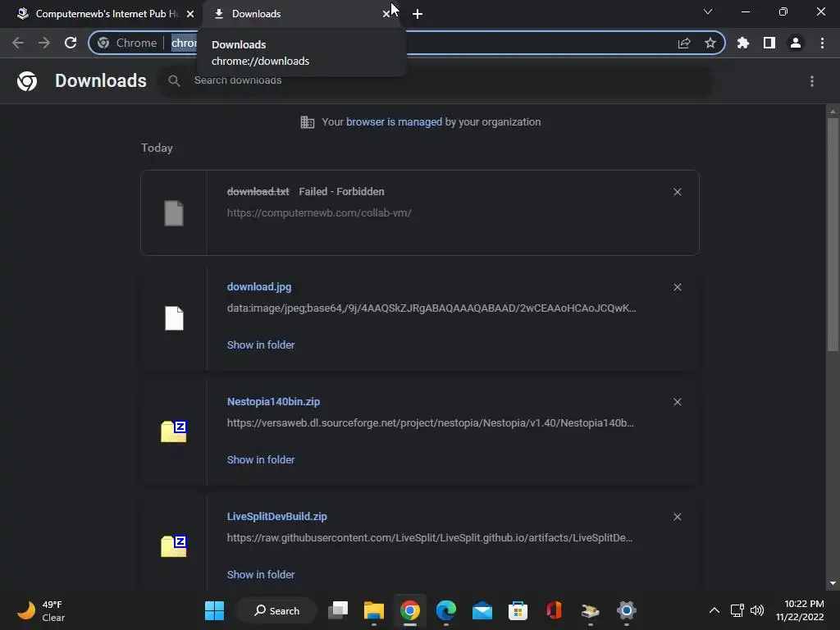Open the Extensions puzzle icon

point(743,43)
